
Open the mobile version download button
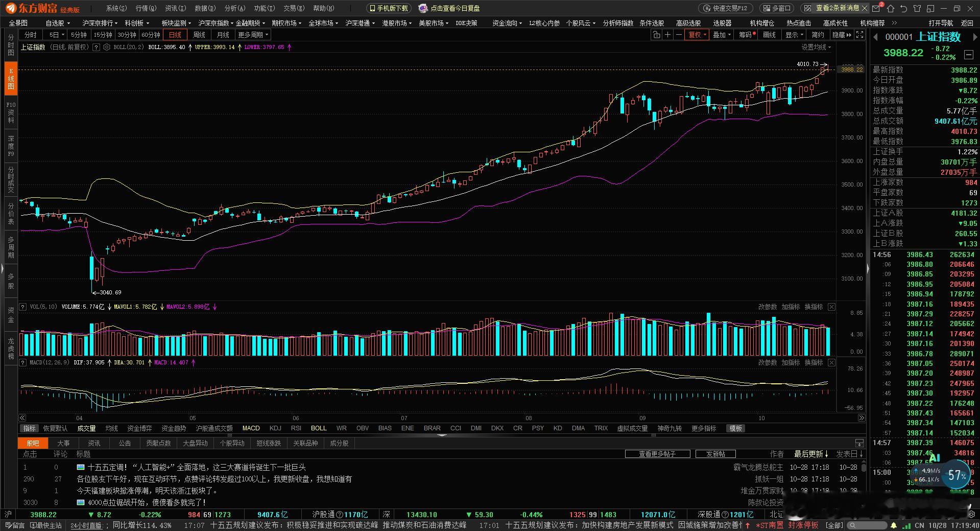pyautogui.click(x=388, y=8)
